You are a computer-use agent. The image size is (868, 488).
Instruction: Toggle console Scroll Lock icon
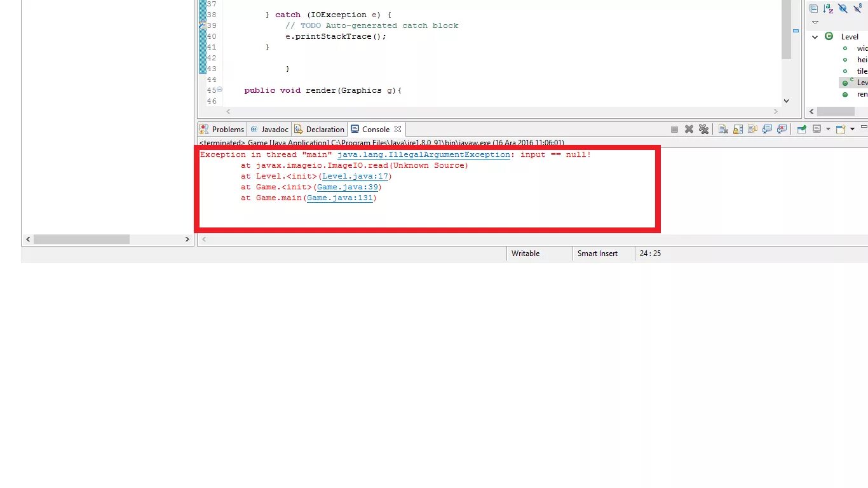point(738,129)
